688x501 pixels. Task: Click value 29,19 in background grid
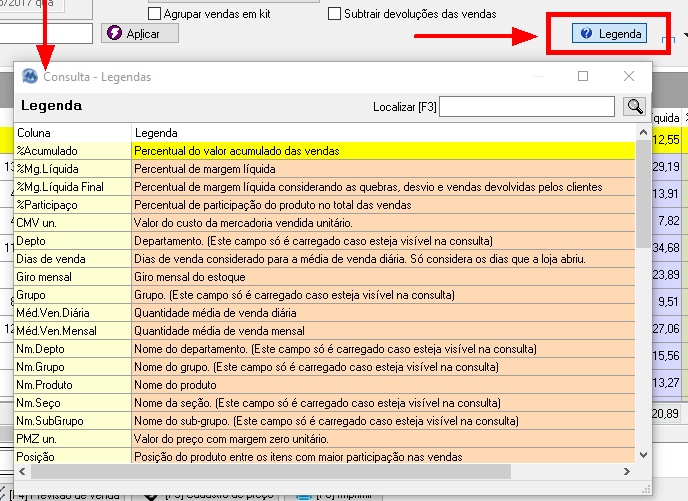pos(666,167)
